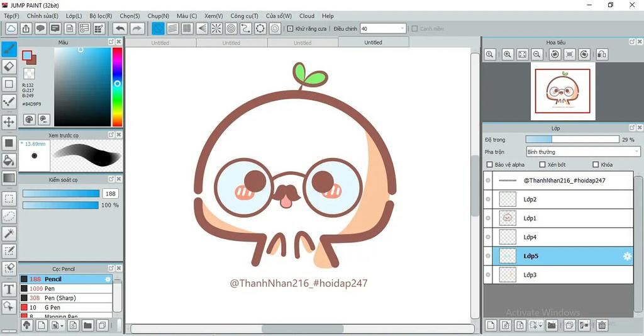Open the Chỉnh sửa(E) menu

[42, 16]
